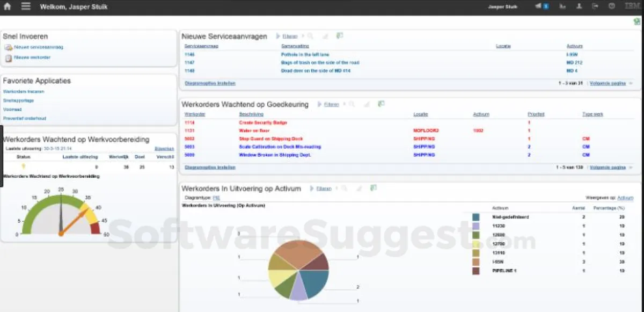
Task: Click the PIPELINE 1 legend color swatch
Action: 476,271
